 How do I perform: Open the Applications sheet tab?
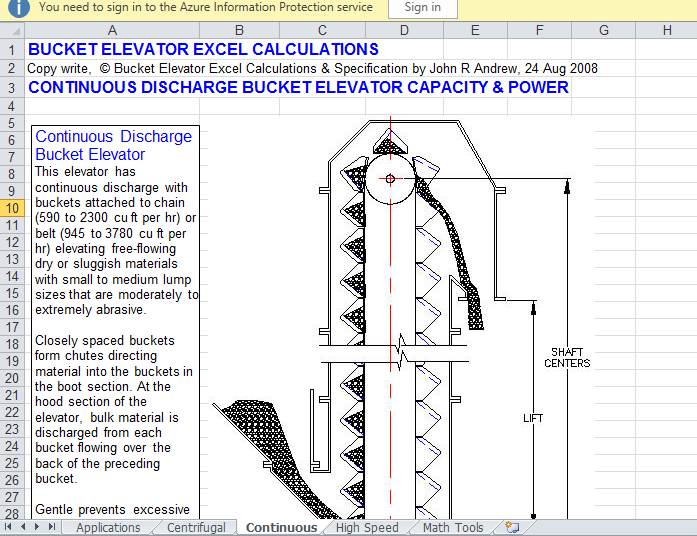coord(108,527)
